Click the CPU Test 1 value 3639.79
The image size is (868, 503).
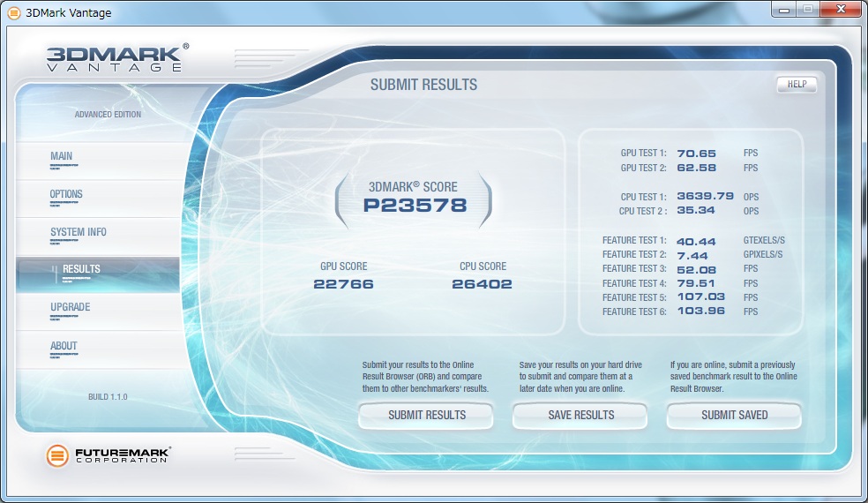[x=706, y=196]
